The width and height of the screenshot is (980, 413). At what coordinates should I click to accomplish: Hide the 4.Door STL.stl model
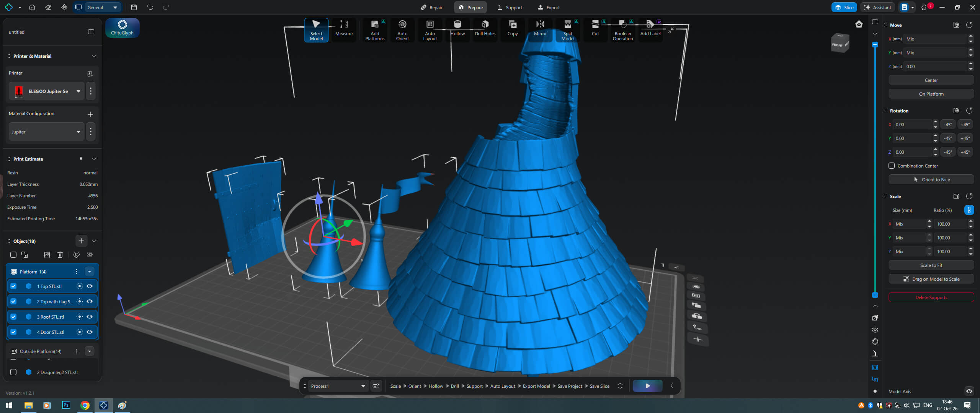click(x=90, y=332)
